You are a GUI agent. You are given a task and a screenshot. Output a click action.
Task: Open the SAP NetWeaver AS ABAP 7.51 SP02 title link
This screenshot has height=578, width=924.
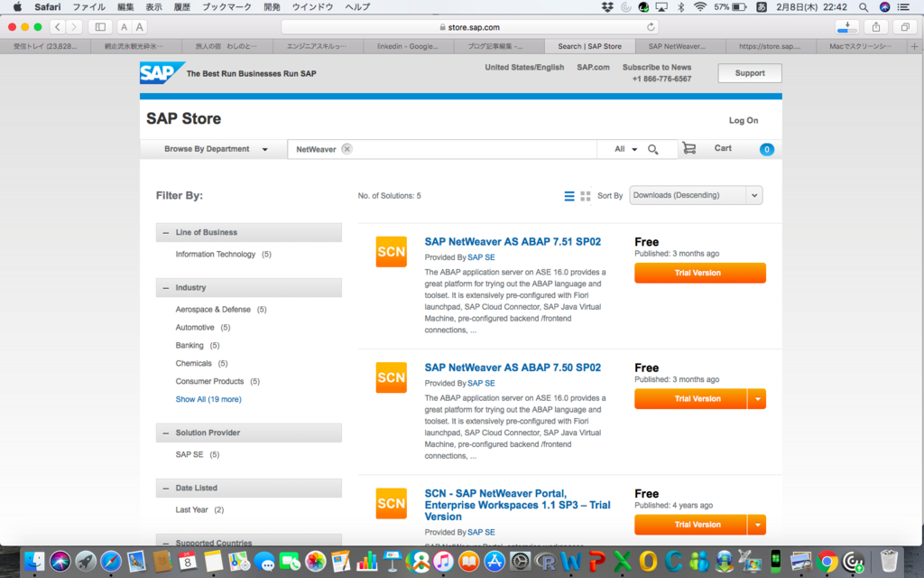513,242
